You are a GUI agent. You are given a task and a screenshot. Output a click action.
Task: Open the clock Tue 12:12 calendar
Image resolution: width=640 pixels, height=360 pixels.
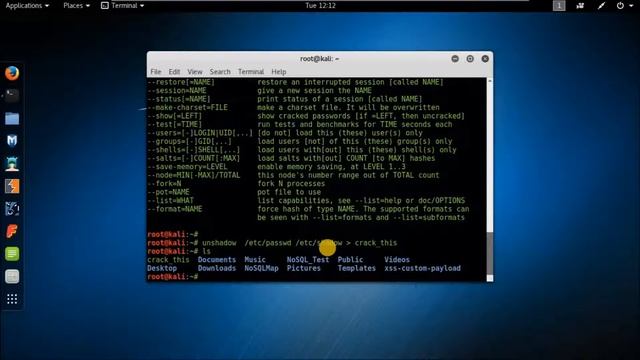point(320,6)
